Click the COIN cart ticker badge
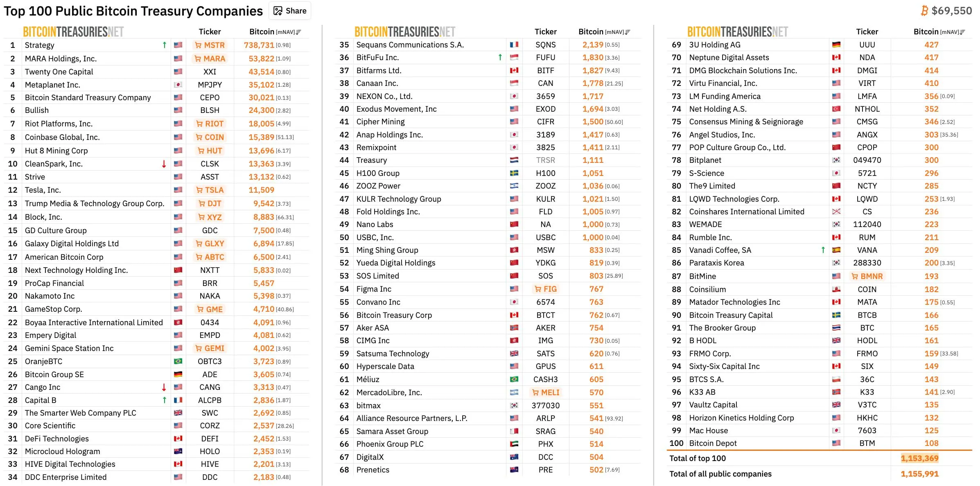The height and width of the screenshot is (486, 980). (x=210, y=137)
